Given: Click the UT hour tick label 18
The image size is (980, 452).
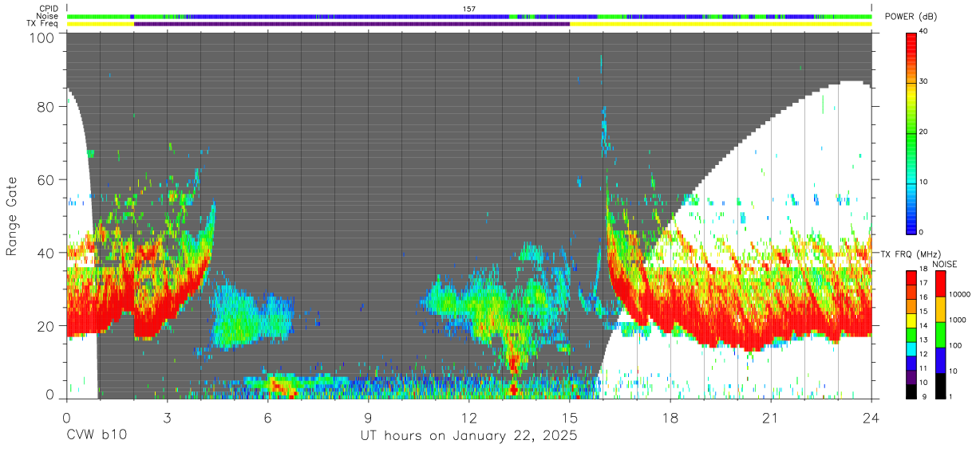Looking at the screenshot, I should [670, 417].
